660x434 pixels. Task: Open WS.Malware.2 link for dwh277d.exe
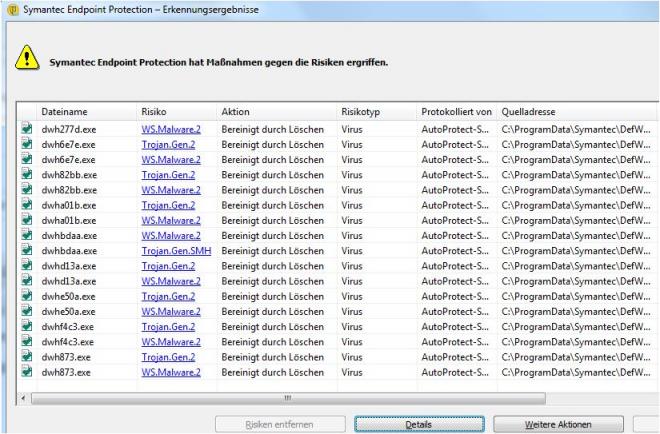(x=171, y=129)
